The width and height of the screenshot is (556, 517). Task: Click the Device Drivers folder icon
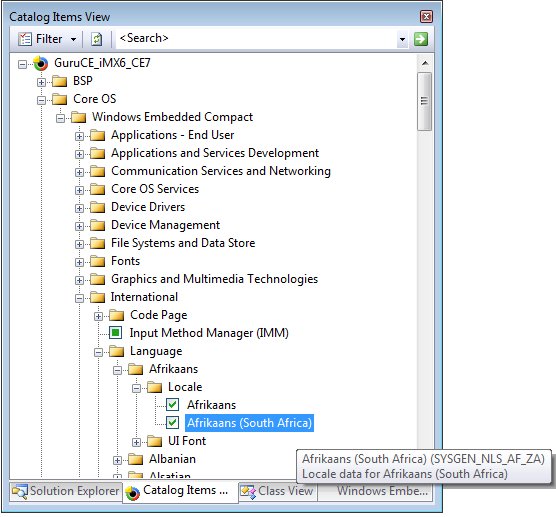[98, 207]
